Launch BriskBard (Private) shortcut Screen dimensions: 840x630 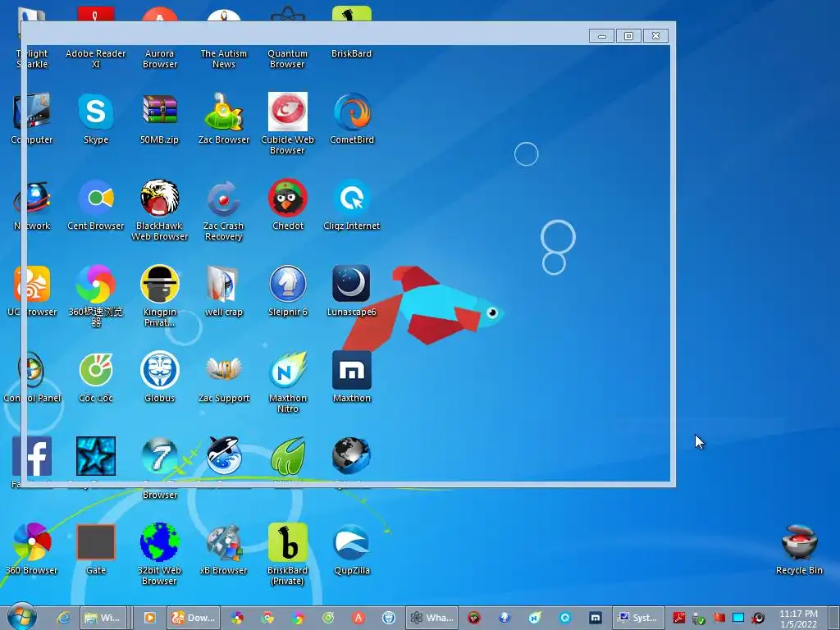point(288,555)
